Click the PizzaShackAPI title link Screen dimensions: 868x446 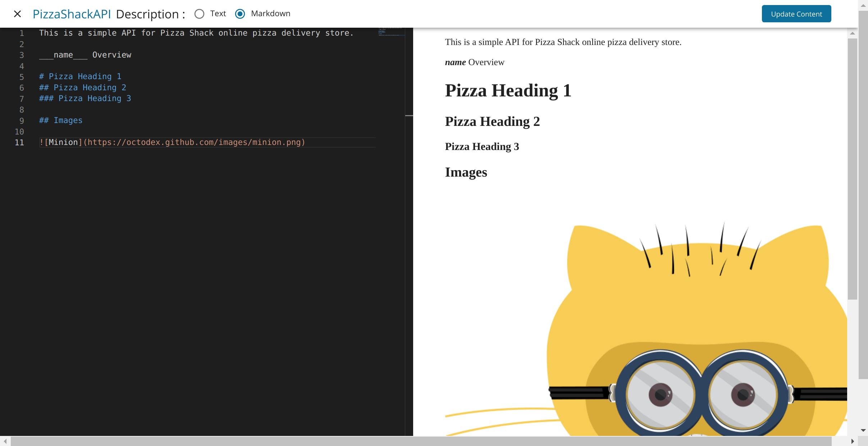click(x=72, y=14)
